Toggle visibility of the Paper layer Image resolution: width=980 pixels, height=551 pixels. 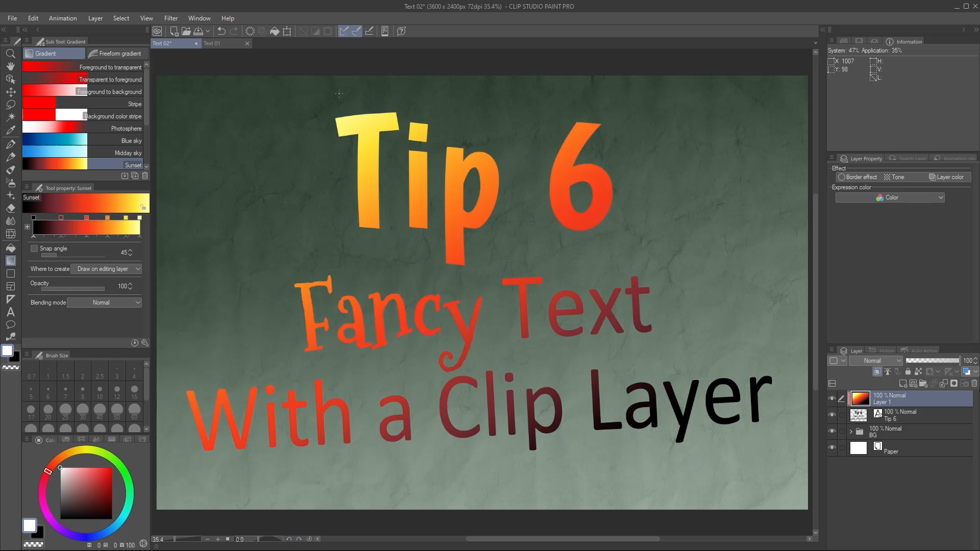[x=831, y=447]
